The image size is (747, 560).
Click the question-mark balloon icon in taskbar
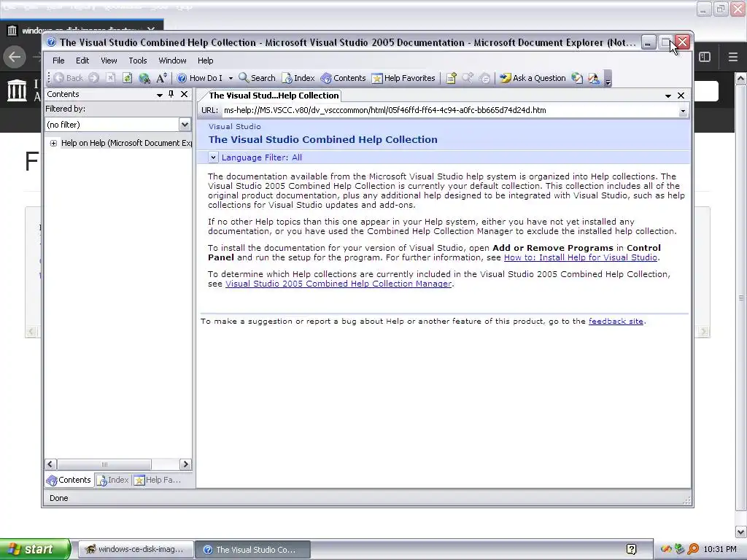(632, 550)
